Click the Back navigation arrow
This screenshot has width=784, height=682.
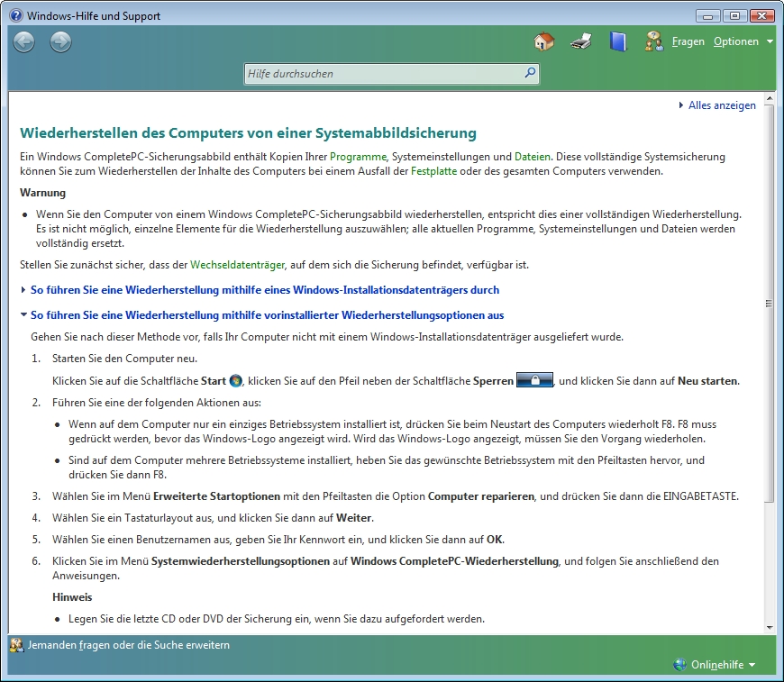pyautogui.click(x=24, y=41)
